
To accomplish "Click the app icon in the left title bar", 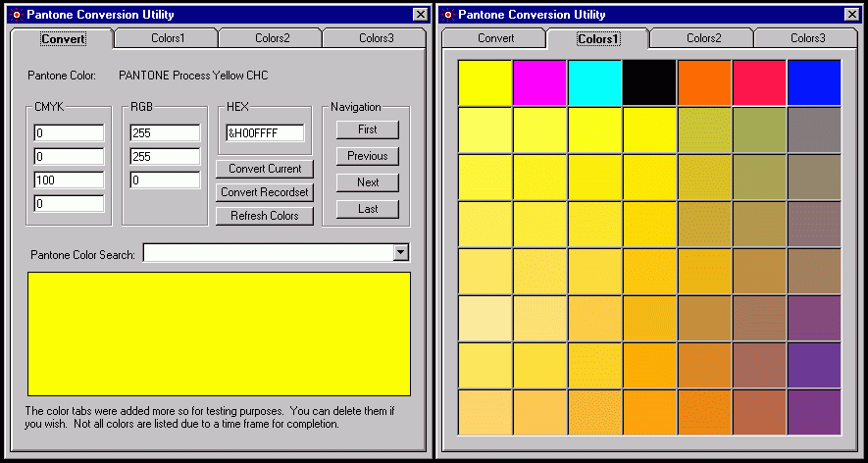I will pos(15,15).
